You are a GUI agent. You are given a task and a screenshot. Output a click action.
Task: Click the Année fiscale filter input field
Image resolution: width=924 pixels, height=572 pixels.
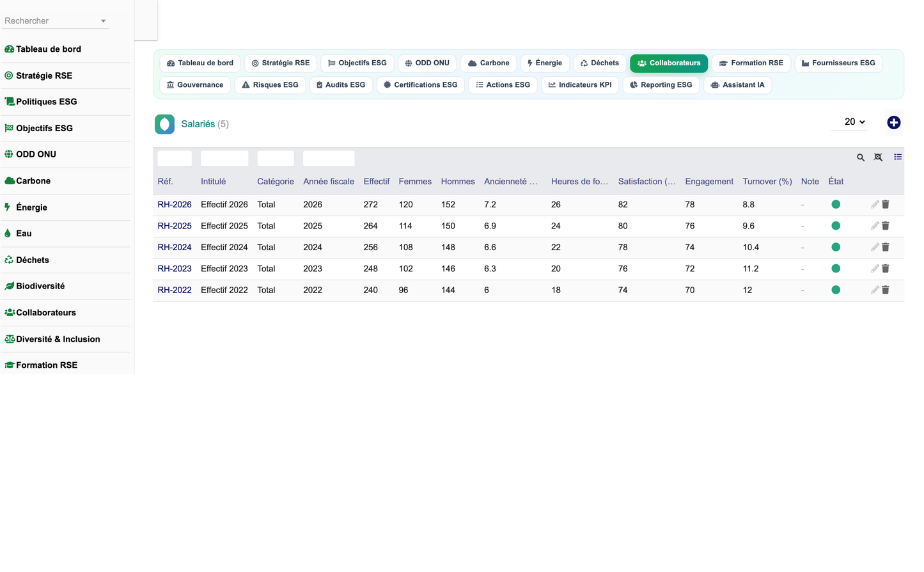(x=329, y=158)
